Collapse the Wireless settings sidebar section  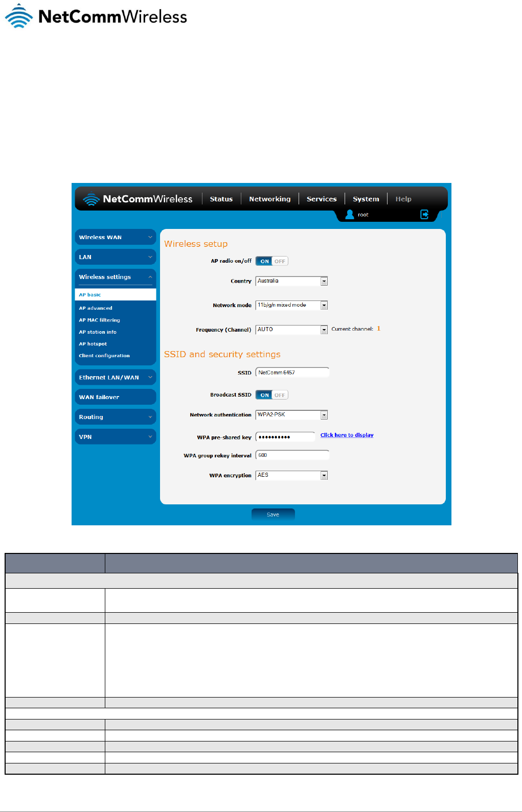tap(116, 277)
